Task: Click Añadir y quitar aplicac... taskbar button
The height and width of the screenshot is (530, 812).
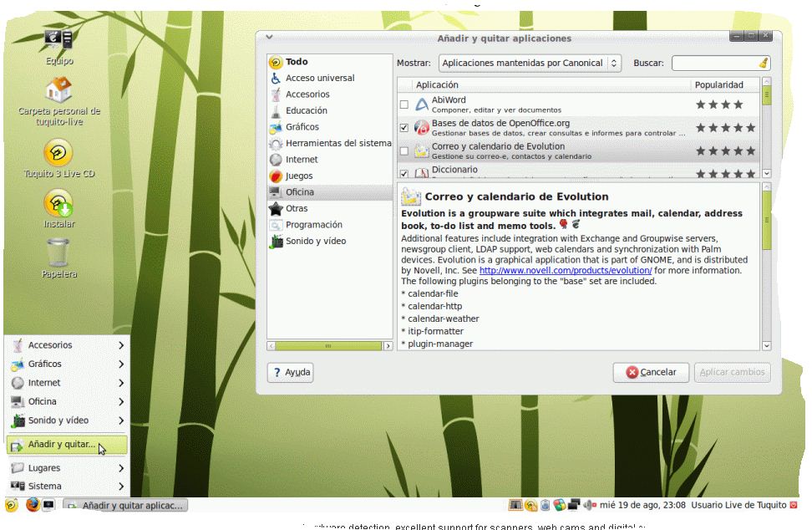Action: [x=125, y=505]
